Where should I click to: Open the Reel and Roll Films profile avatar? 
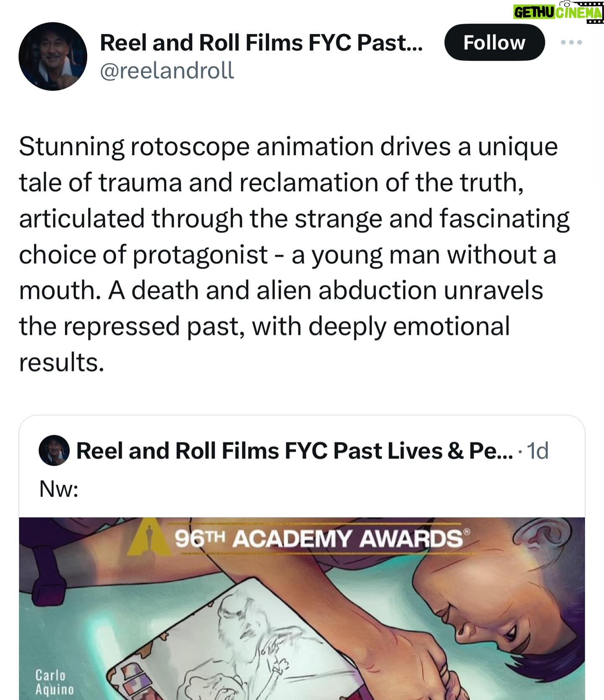pyautogui.click(x=53, y=56)
